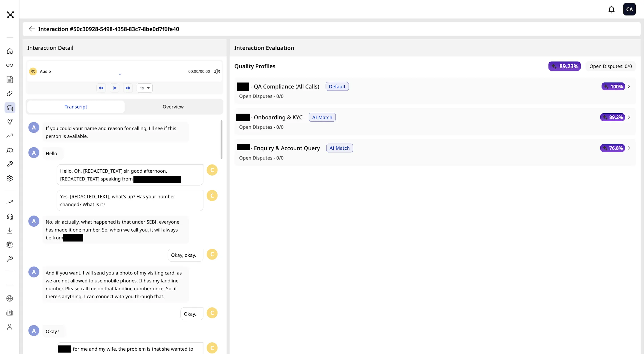The width and height of the screenshot is (644, 354).
Task: Click the transcript vertical scrollbar
Action: (221, 139)
